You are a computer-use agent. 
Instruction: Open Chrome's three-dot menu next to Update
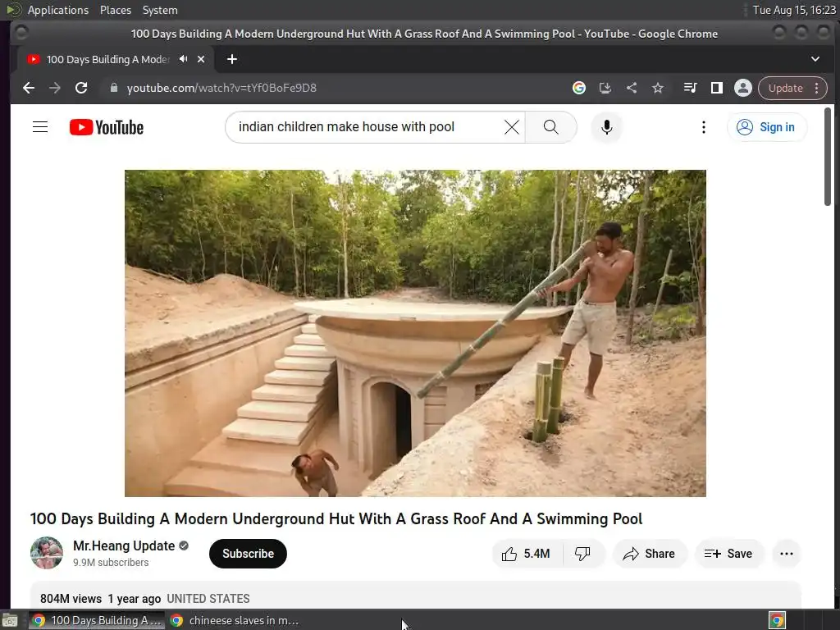817,88
